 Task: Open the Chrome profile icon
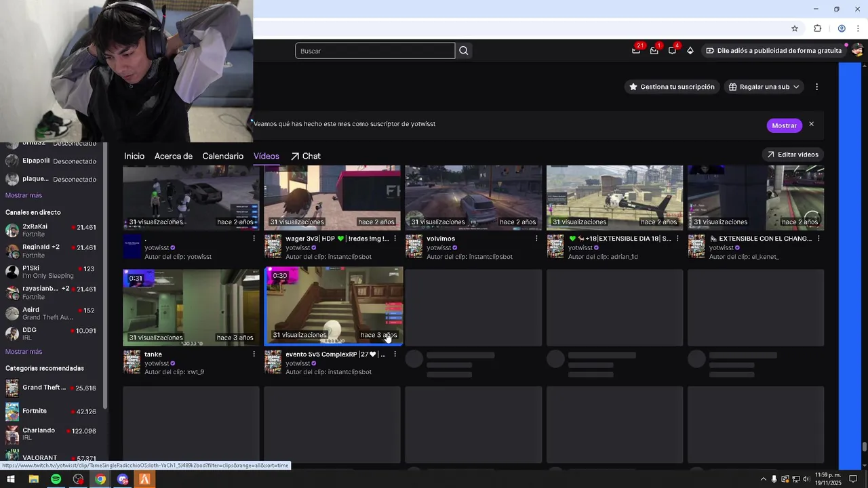pyautogui.click(x=842, y=28)
